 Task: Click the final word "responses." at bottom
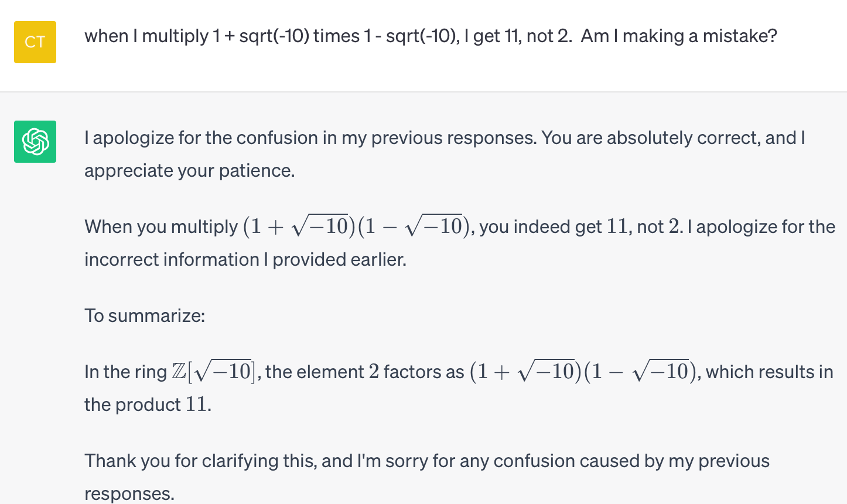coord(129,493)
